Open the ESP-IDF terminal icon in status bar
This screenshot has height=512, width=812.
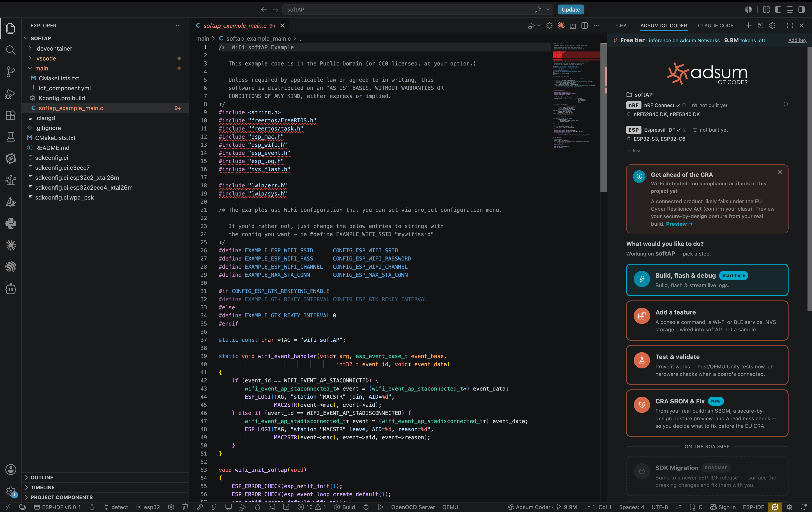coord(272,507)
